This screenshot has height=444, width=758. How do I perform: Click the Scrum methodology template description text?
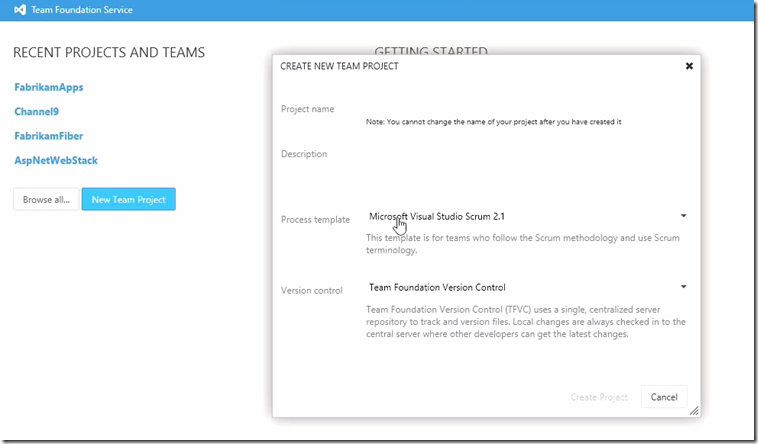click(523, 244)
